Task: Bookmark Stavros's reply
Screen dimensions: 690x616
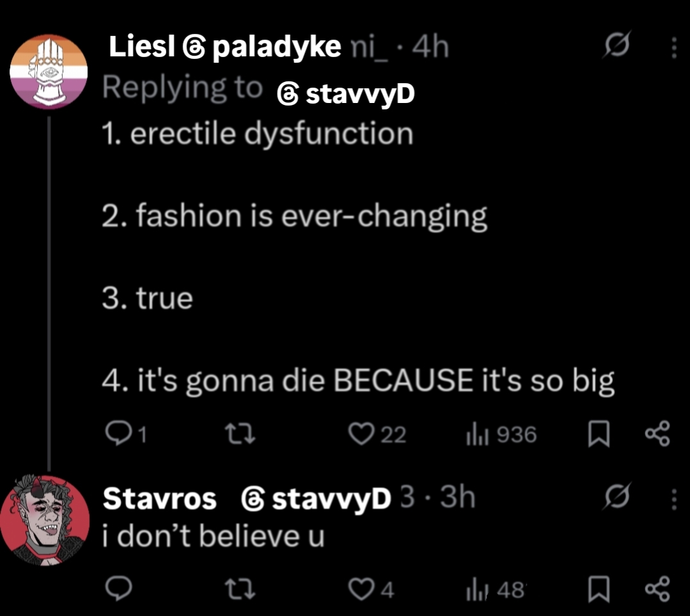Action: point(599,589)
